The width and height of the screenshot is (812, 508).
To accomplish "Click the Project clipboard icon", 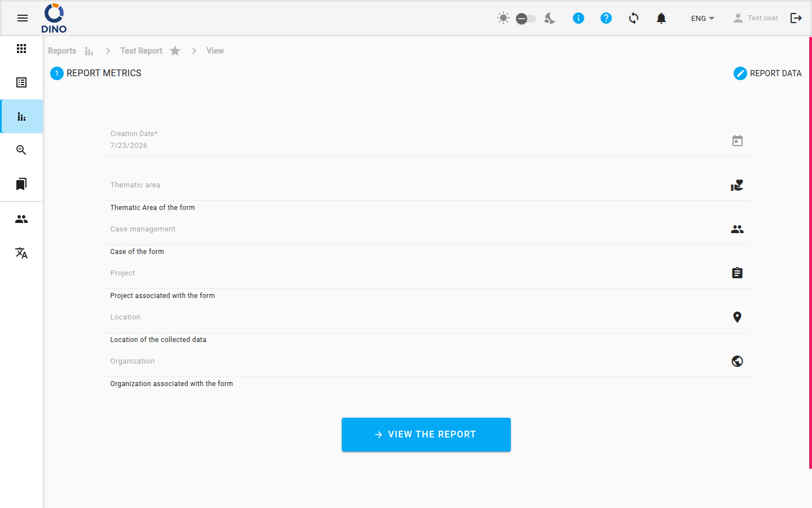I will coord(737,273).
